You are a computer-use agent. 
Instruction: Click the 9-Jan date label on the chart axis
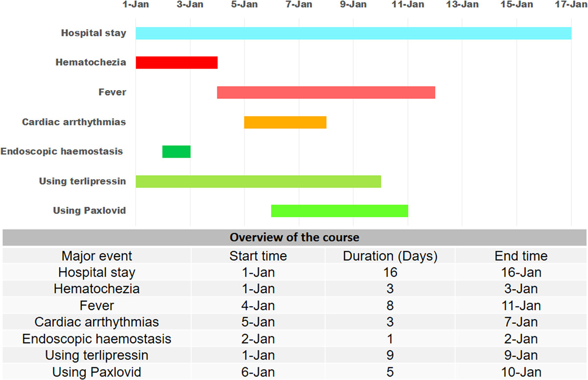coord(353,5)
